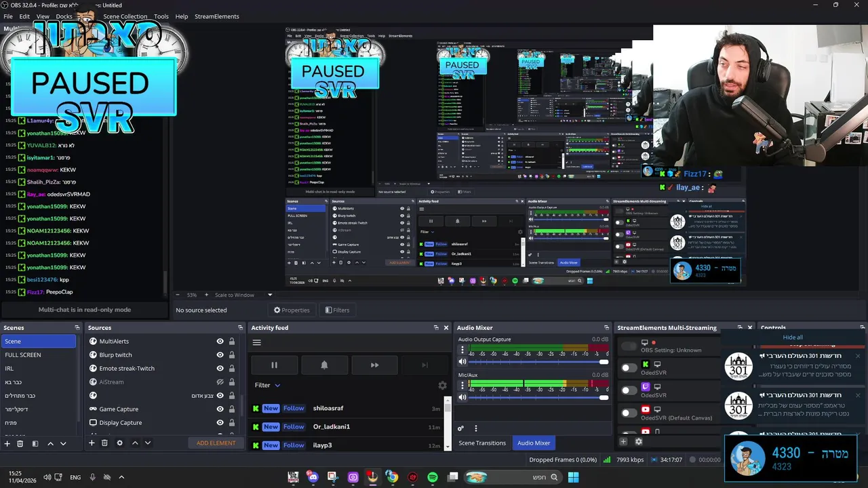Open Audio Output Capture three-dot menu

tap(462, 350)
